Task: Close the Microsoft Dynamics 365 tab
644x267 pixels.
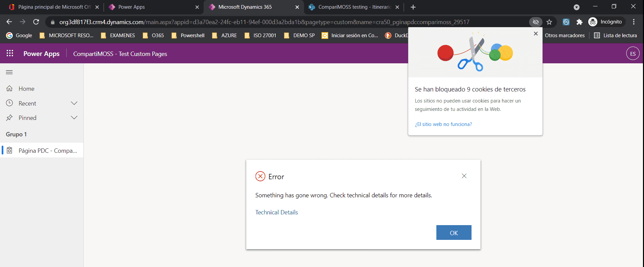Action: (297, 7)
